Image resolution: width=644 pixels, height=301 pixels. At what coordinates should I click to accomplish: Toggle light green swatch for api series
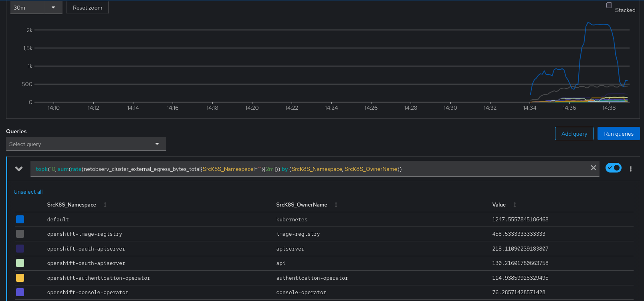20,263
